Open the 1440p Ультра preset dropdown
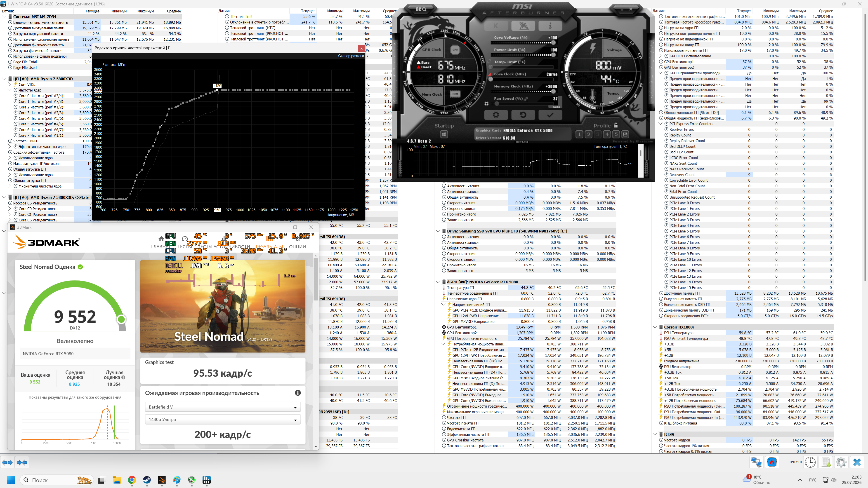Screen dimensions: 868x488 pyautogui.click(x=223, y=419)
